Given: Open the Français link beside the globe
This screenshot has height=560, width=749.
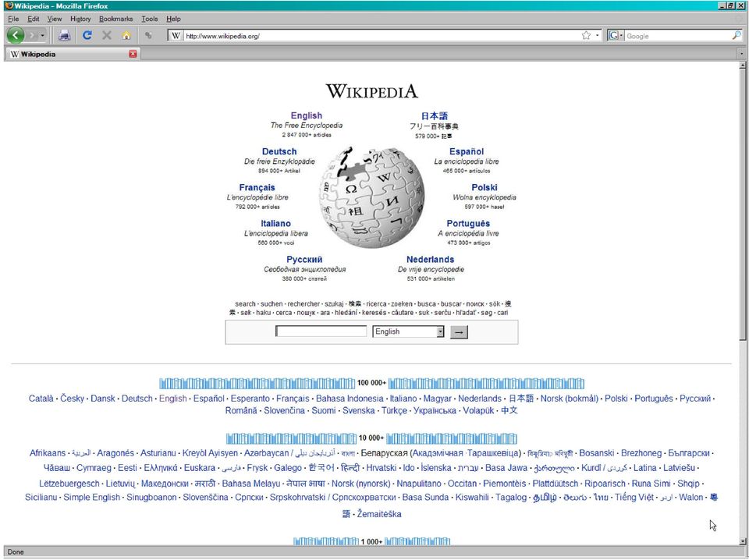Looking at the screenshot, I should (257, 188).
